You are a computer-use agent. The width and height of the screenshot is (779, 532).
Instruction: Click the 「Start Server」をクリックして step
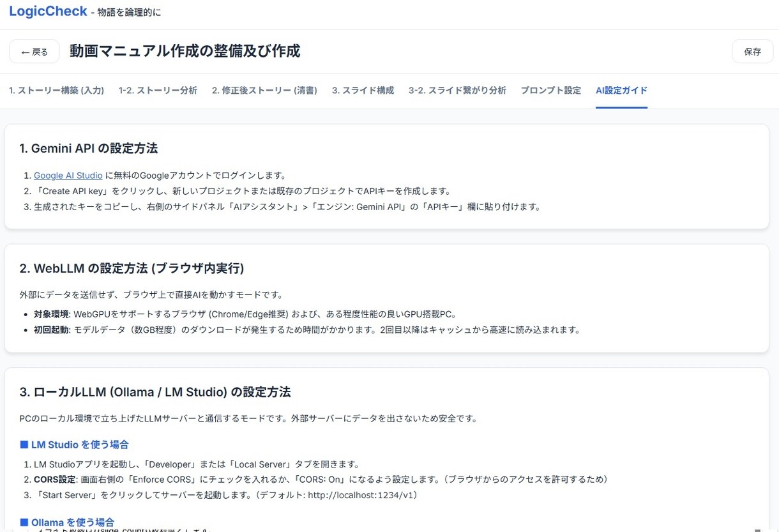point(227,495)
